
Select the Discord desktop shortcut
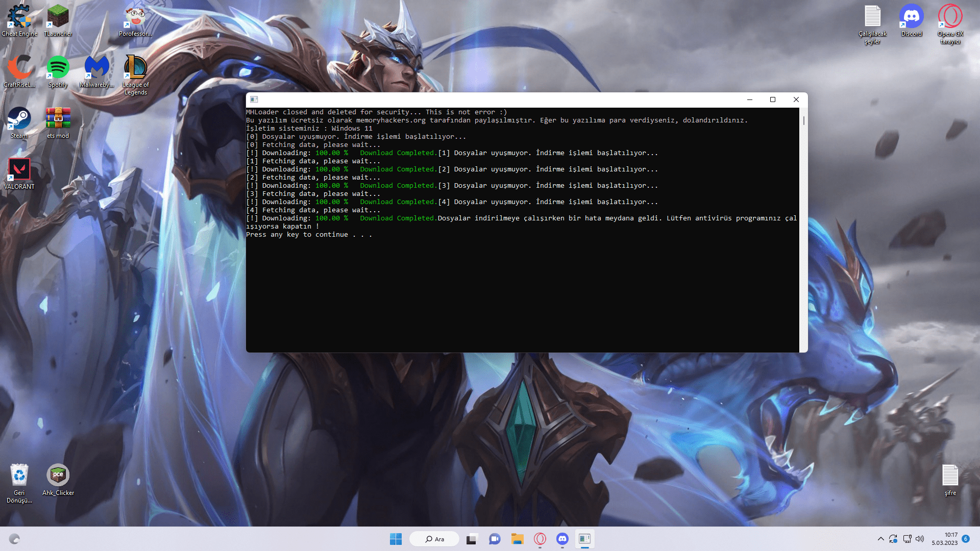point(911,20)
